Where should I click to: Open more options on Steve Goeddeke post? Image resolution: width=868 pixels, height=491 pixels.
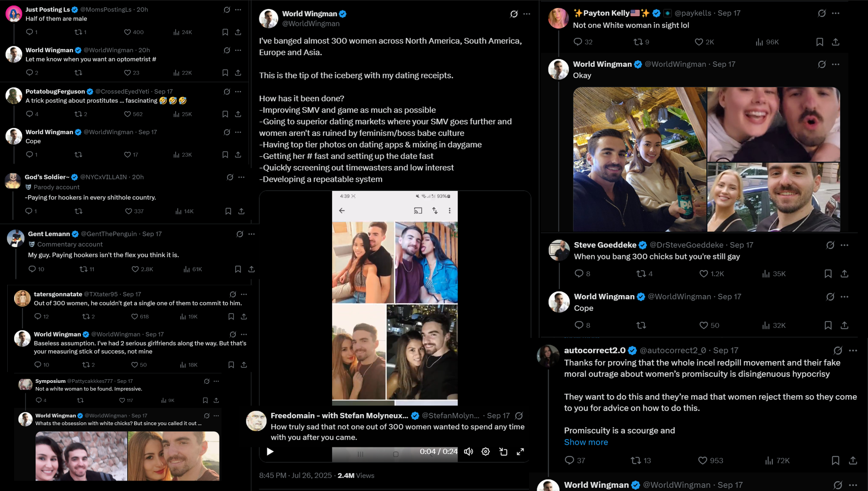(844, 245)
